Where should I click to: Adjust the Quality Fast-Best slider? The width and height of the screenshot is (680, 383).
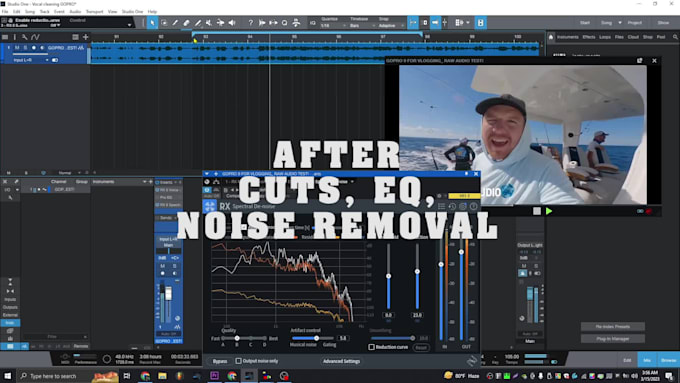(244, 338)
